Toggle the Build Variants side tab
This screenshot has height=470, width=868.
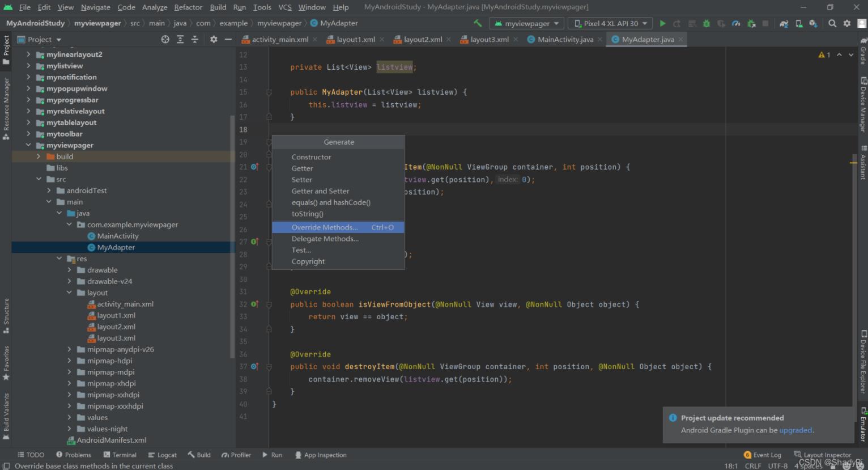point(6,416)
